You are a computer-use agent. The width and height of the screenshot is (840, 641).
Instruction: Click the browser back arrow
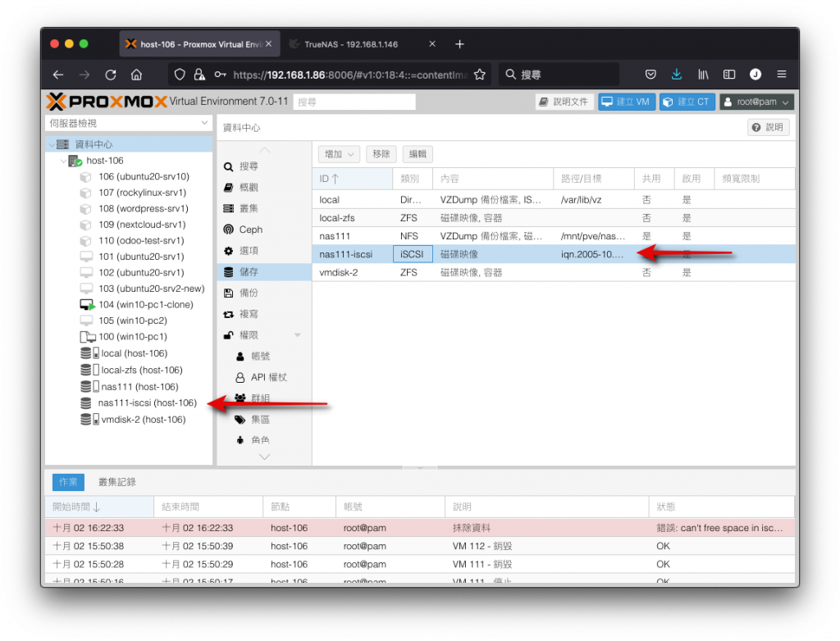click(58, 75)
